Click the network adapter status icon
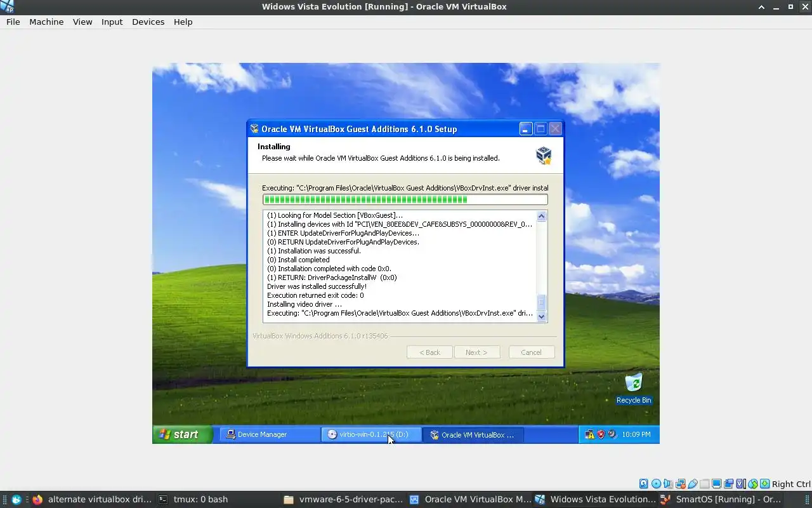The width and height of the screenshot is (812, 508). pyautogui.click(x=681, y=484)
